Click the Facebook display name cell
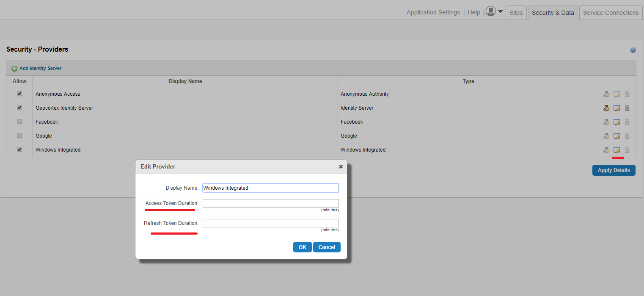Screen dimensions: 644x296 coord(185,122)
